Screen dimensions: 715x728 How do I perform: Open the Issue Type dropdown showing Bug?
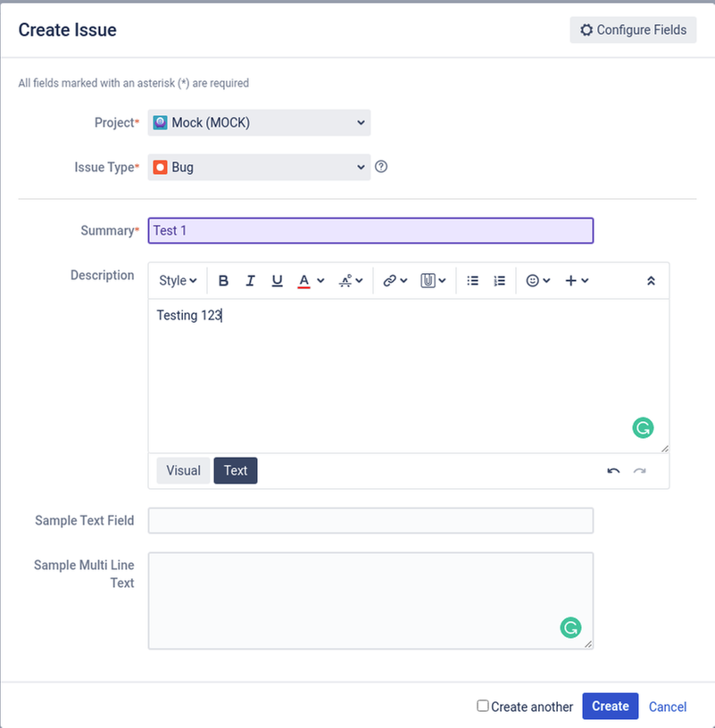(259, 167)
